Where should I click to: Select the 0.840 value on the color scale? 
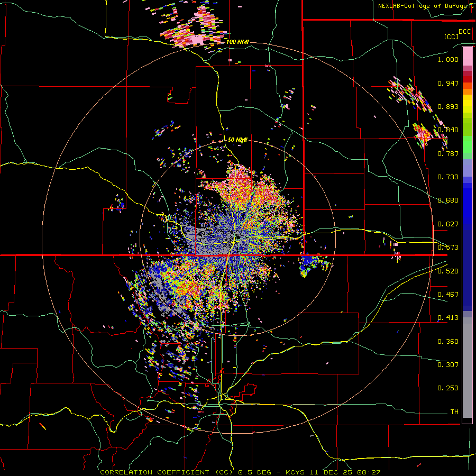[448, 130]
